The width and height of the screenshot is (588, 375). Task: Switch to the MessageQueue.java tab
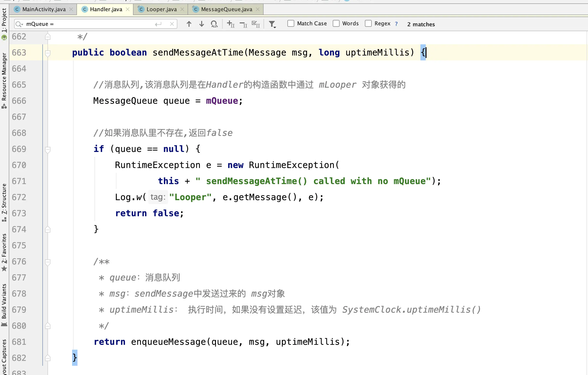[x=226, y=9]
